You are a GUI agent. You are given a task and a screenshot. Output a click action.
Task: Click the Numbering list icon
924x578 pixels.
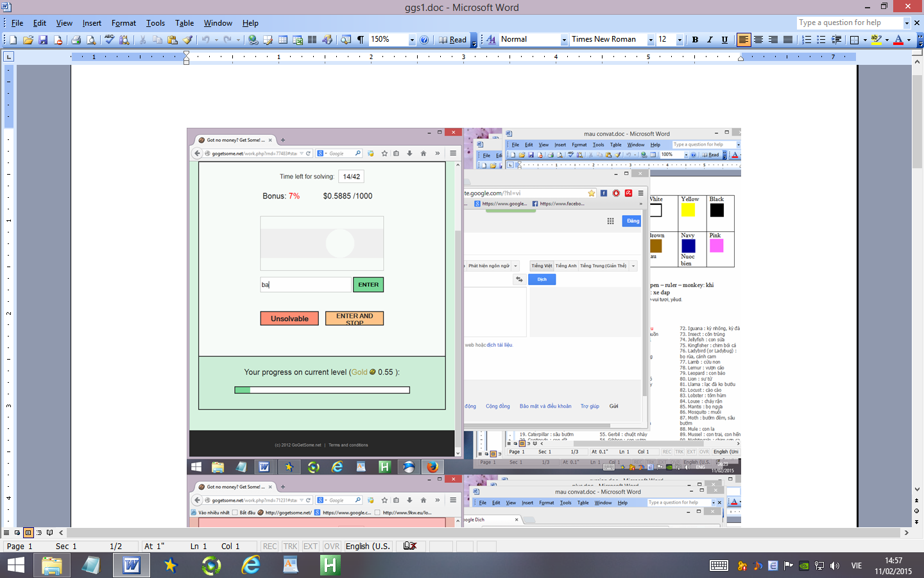[x=807, y=40]
